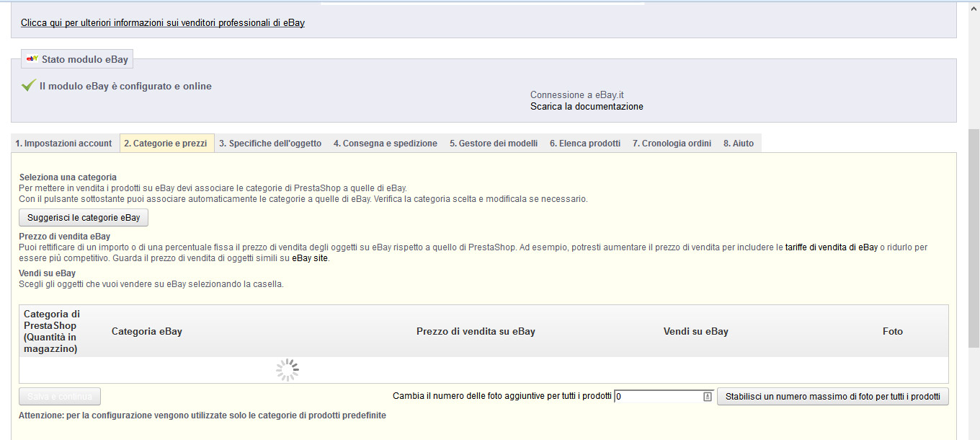Screen dimensions: 980x440
Task: Open link about venditori professionali di eBay
Action: coord(163,23)
